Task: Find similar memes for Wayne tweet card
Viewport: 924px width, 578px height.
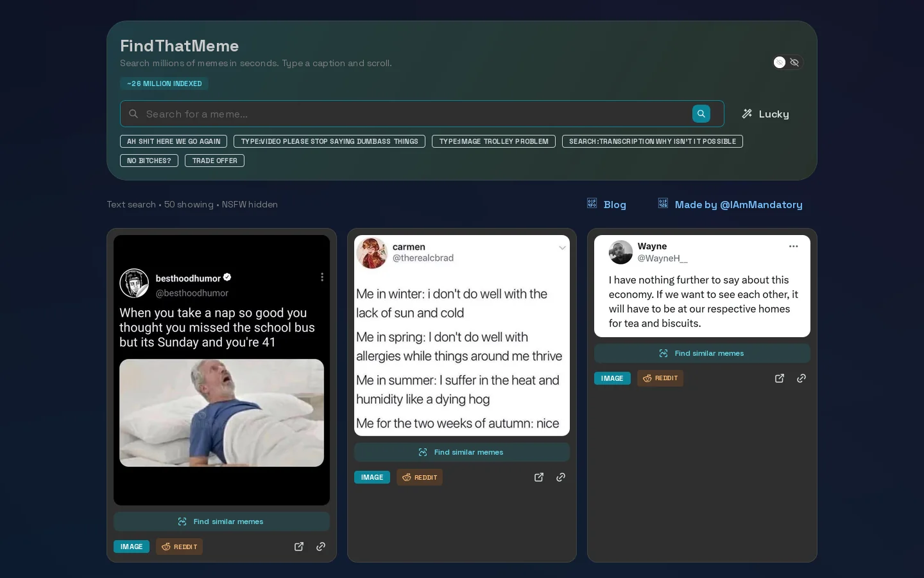Action: click(702, 353)
